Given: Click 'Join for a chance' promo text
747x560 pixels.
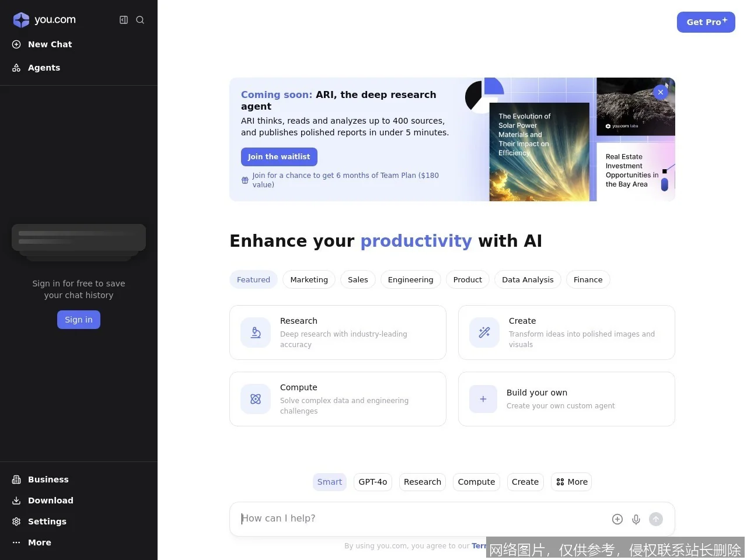Looking at the screenshot, I should (345, 180).
